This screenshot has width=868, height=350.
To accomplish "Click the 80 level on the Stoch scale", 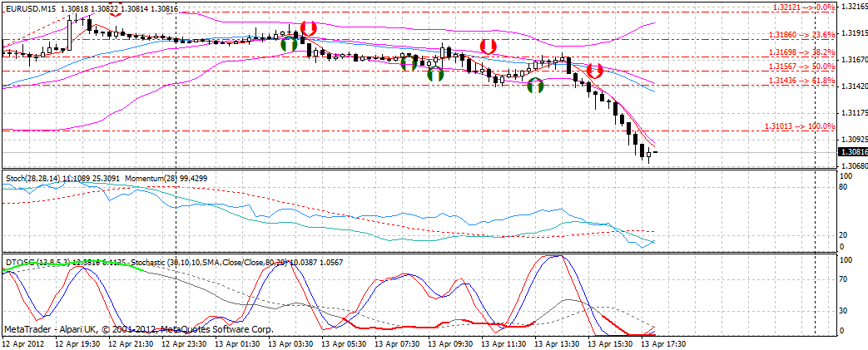I will tap(844, 187).
